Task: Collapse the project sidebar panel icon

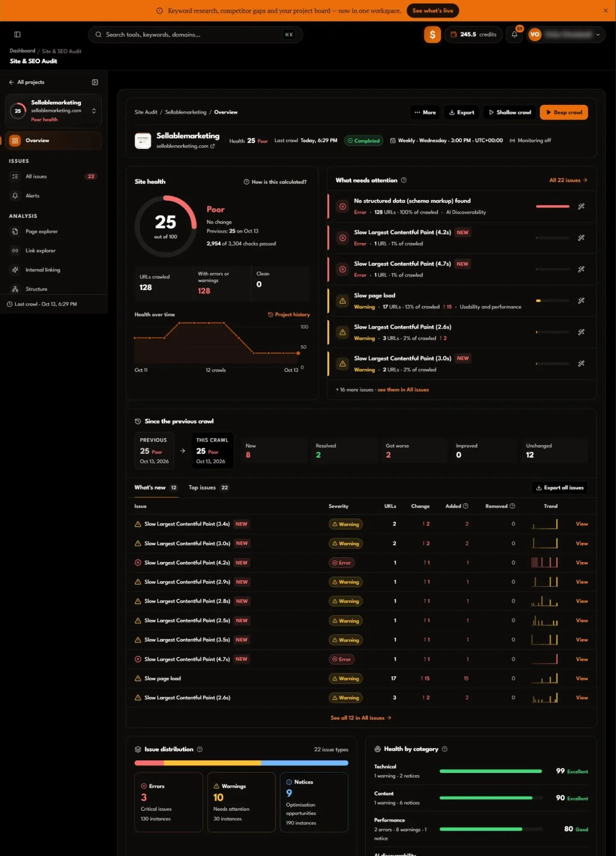Action: (95, 82)
